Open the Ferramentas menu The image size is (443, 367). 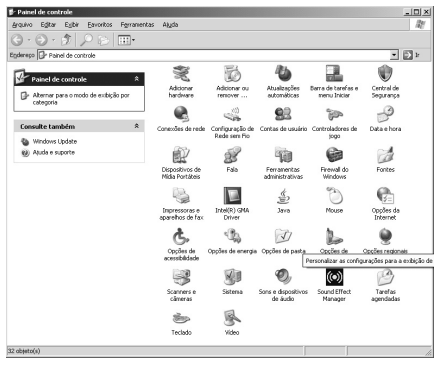click(137, 25)
